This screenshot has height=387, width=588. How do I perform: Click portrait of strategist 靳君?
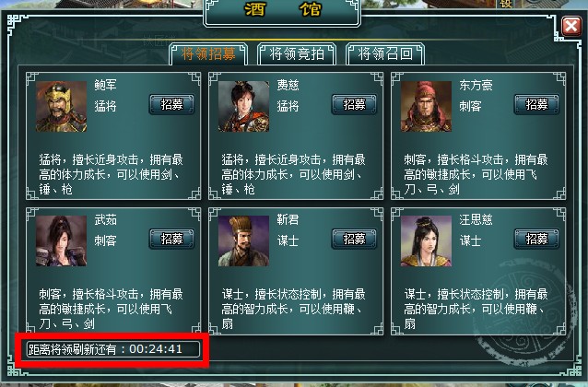243,240
